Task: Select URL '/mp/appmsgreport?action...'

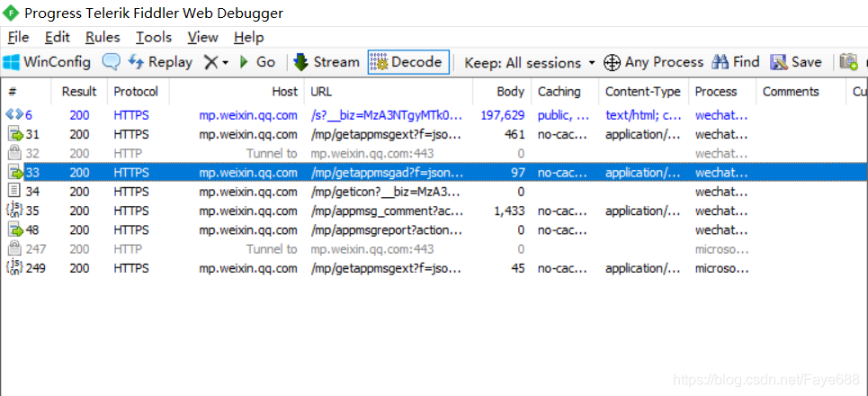Action: (x=386, y=230)
